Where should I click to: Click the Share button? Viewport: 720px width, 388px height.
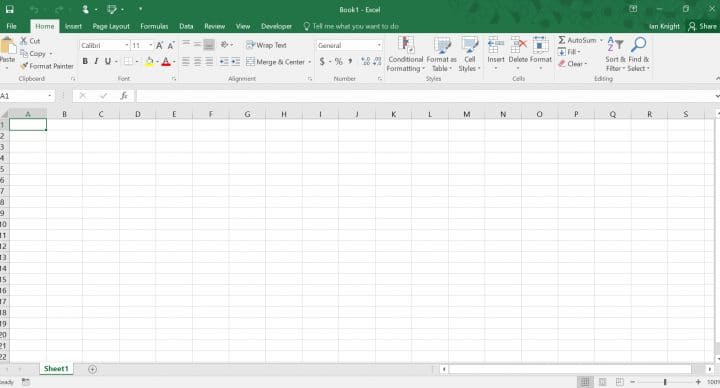click(x=703, y=26)
